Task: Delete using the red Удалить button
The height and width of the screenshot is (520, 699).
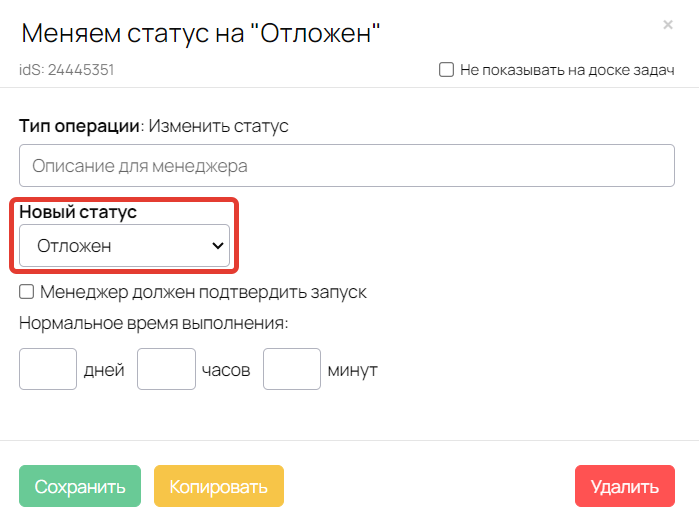Action: [625, 486]
